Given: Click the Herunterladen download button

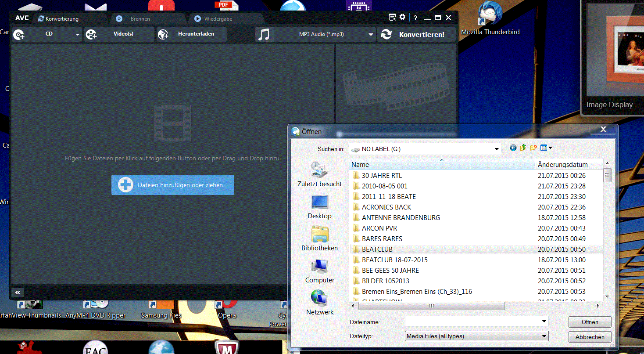Looking at the screenshot, I should 192,34.
